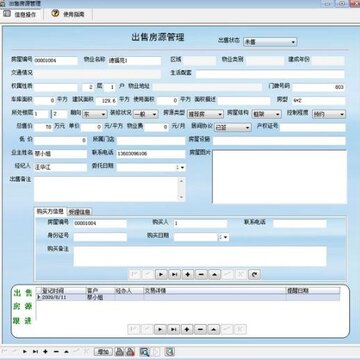
Task: Click the second printer icon with red mark
Action: 130,351
